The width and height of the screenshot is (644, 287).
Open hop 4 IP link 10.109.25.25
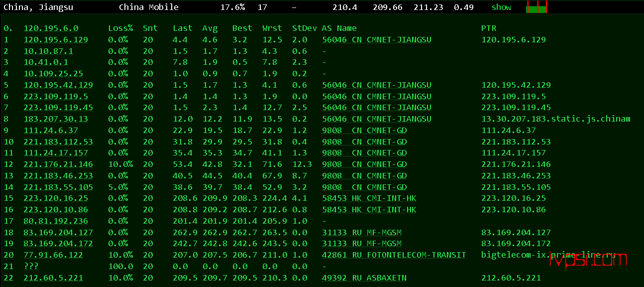53,74
